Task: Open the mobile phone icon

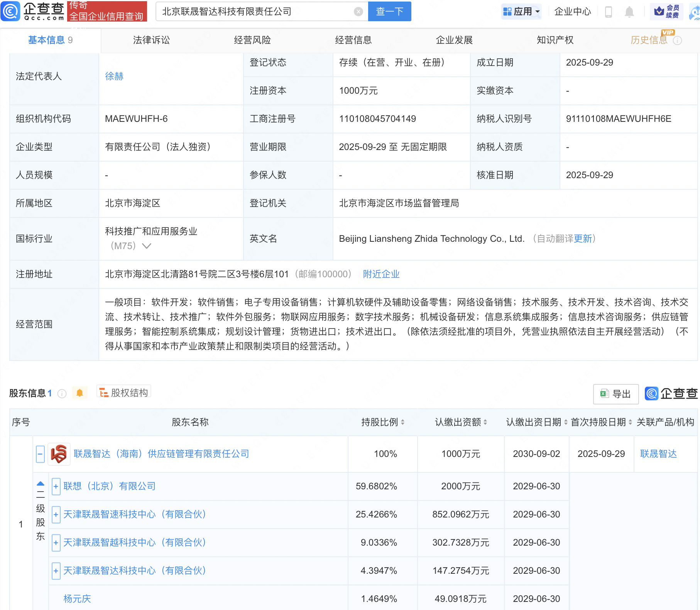Action: pyautogui.click(x=609, y=12)
